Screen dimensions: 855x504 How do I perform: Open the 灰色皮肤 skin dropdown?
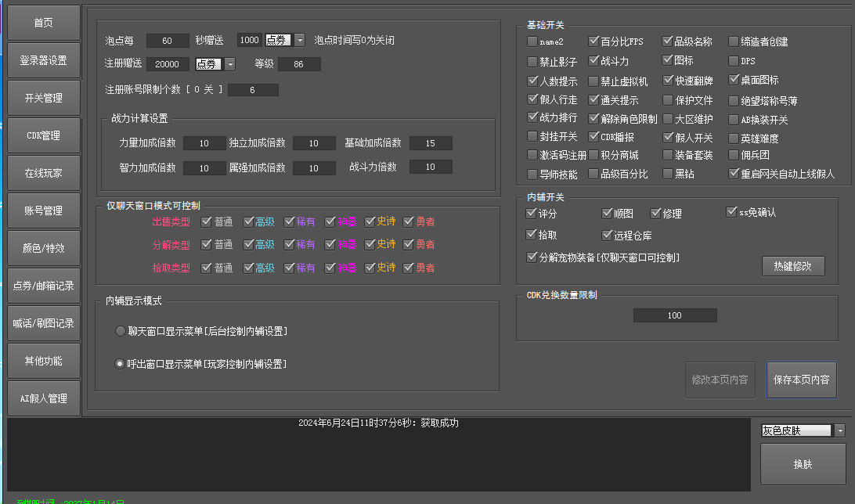coord(840,430)
